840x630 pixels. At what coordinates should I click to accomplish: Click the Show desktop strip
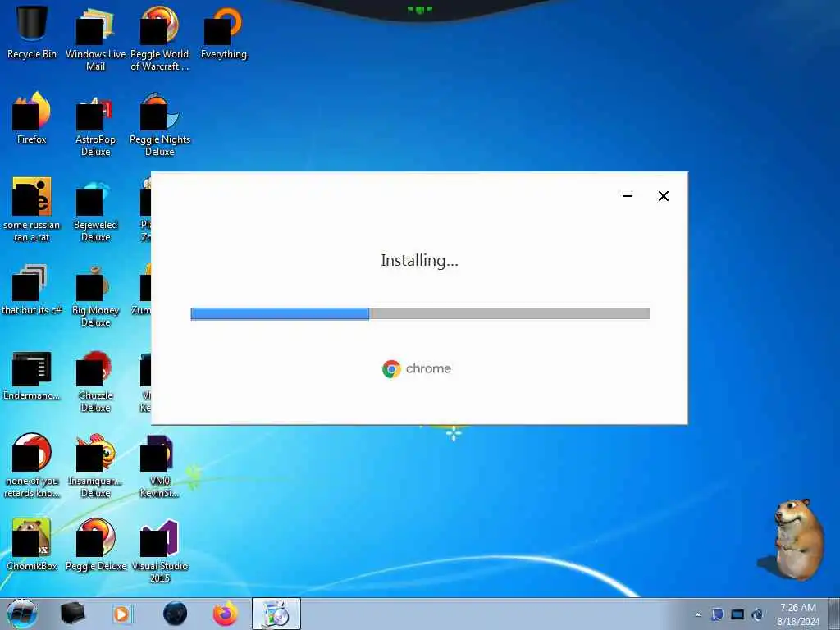tap(834, 614)
